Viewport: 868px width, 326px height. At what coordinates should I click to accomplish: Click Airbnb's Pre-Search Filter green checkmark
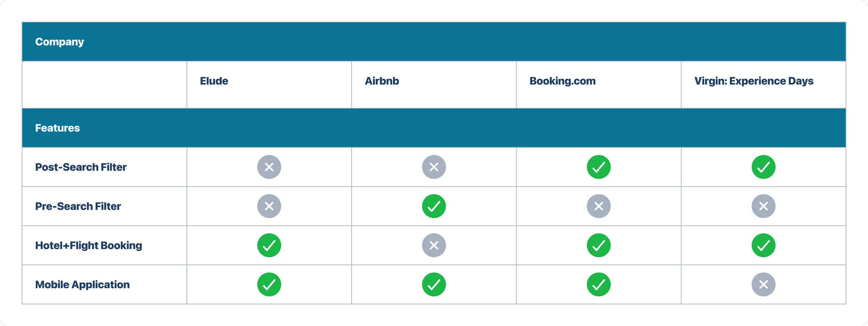434,206
